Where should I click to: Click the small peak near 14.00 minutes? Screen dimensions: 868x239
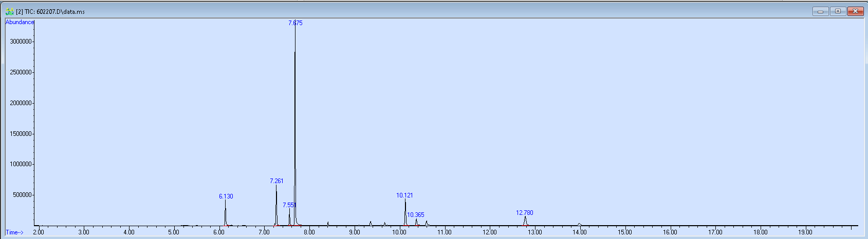[x=579, y=224]
